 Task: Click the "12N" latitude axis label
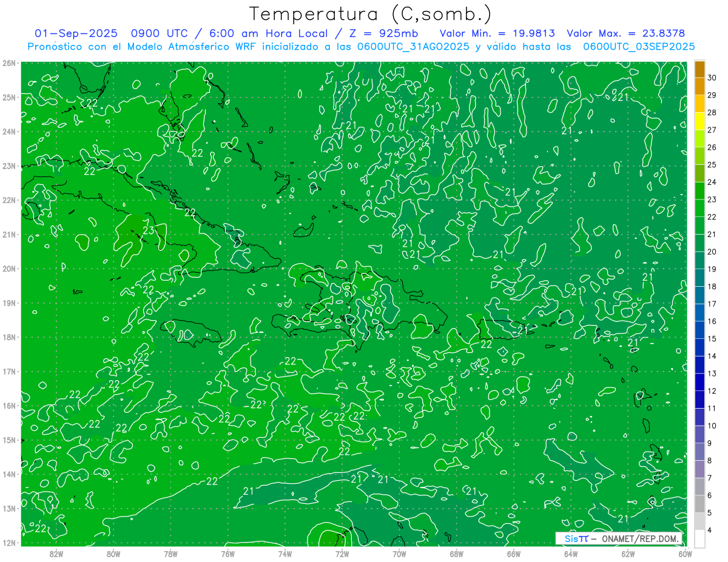click(9, 543)
